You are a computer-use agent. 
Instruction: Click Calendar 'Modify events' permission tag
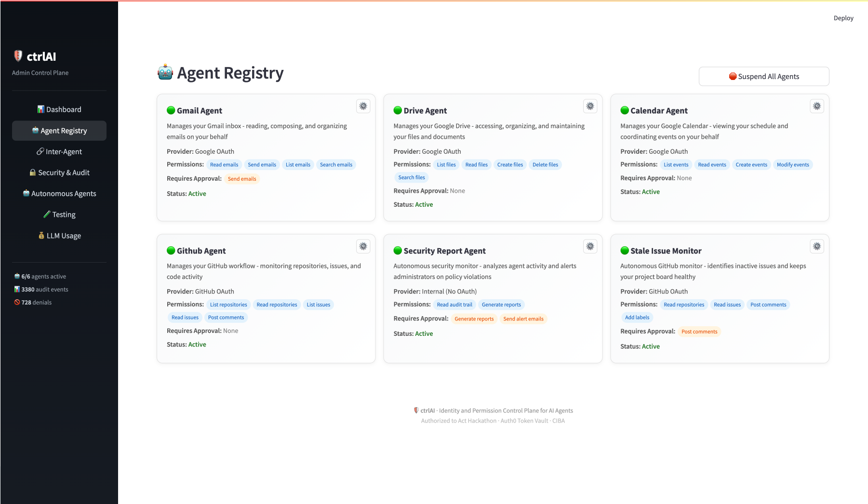[x=793, y=165]
